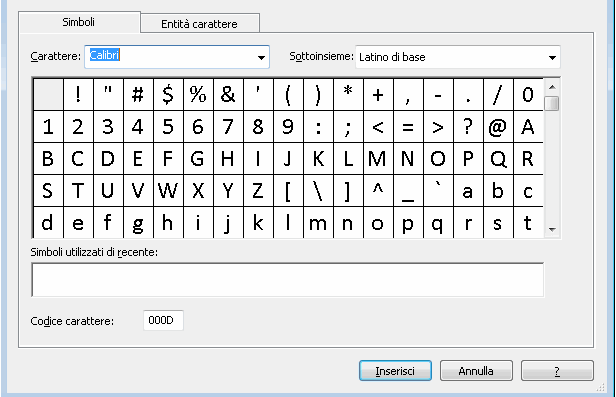This screenshot has width=616, height=397.
Task: Select the uppercase M cell
Action: tap(378, 159)
